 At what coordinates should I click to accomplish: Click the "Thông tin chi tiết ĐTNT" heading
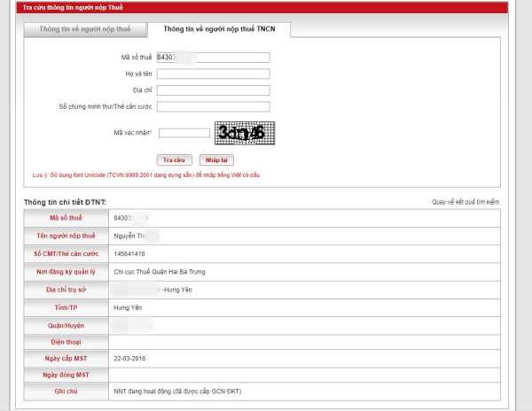(x=66, y=203)
